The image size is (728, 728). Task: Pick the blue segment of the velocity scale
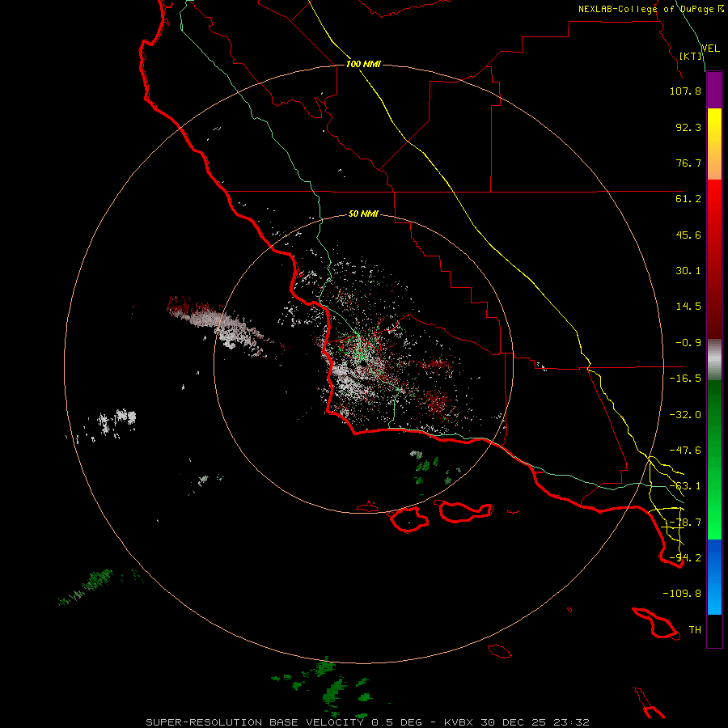click(714, 577)
